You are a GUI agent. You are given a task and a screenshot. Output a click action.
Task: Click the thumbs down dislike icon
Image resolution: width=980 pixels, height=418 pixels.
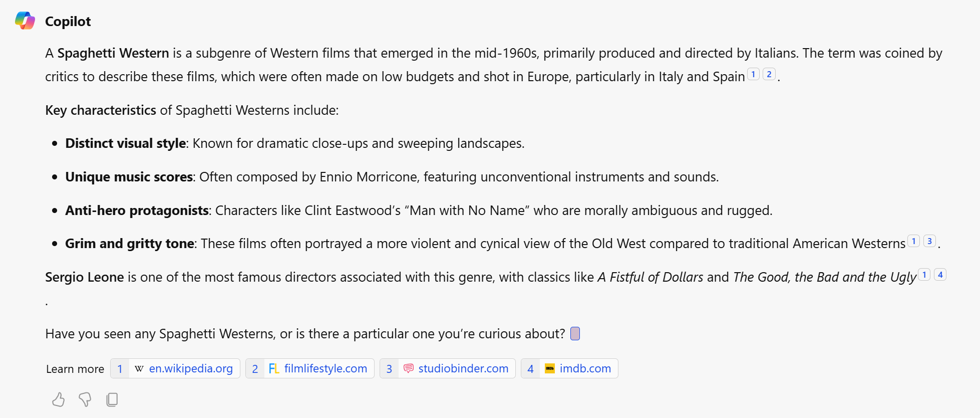point(85,399)
